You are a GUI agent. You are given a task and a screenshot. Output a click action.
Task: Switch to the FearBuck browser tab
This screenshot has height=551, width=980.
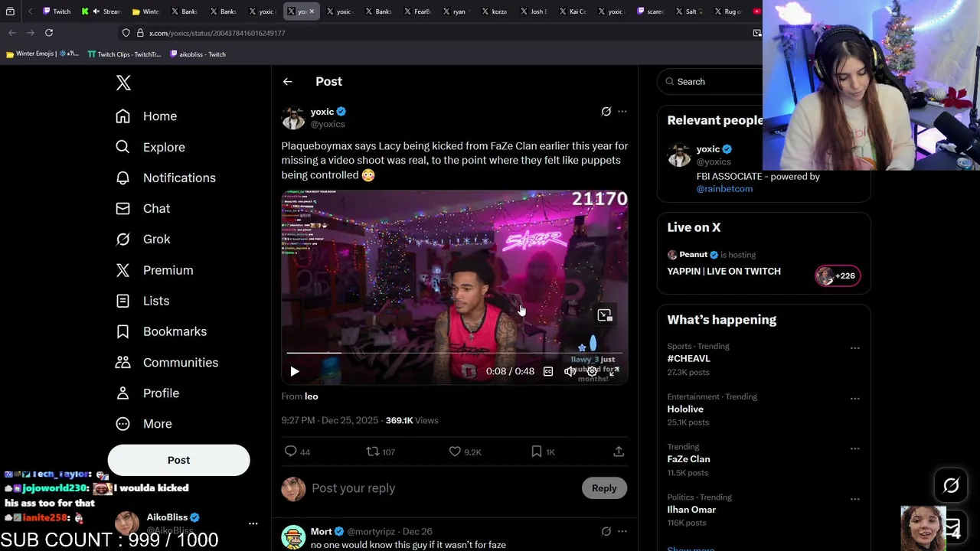(x=417, y=11)
